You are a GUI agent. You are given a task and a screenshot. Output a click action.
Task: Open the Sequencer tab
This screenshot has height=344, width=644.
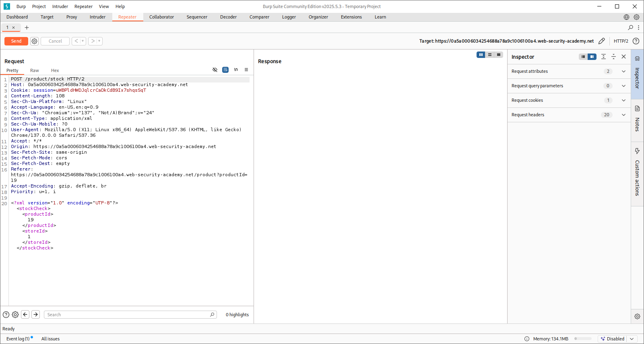tap(197, 17)
